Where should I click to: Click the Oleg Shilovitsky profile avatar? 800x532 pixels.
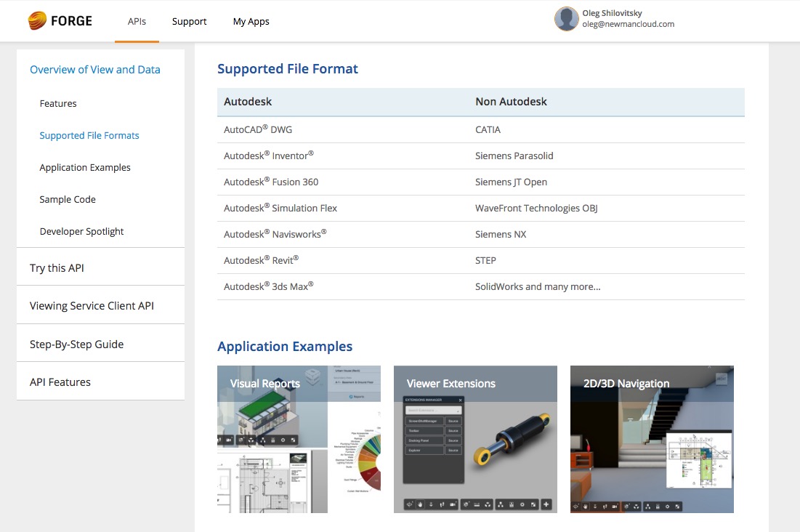(566, 18)
